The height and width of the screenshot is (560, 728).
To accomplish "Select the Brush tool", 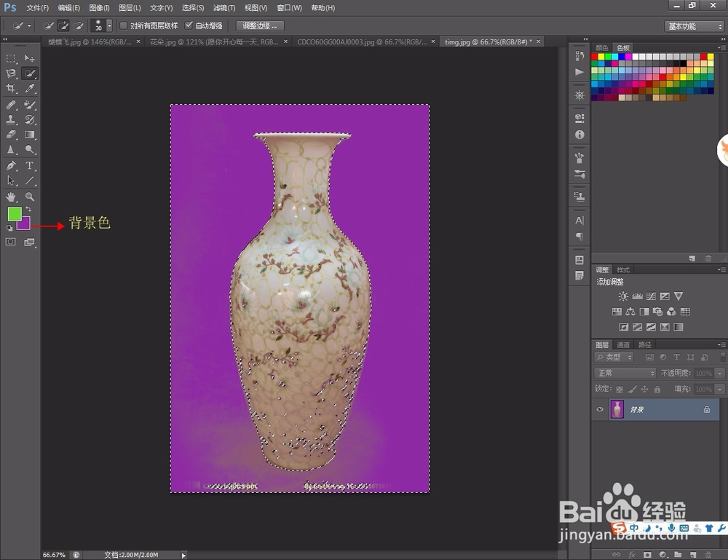I will click(30, 105).
